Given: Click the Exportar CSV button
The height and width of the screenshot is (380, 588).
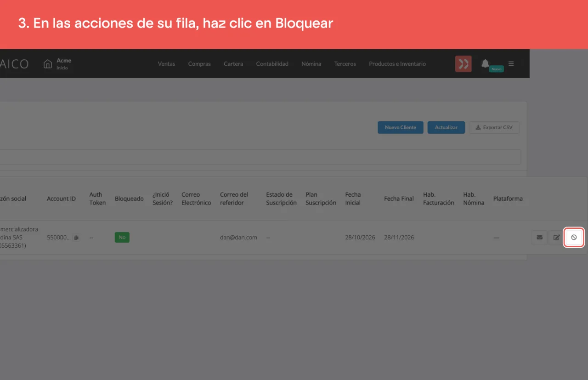Looking at the screenshot, I should click(494, 127).
